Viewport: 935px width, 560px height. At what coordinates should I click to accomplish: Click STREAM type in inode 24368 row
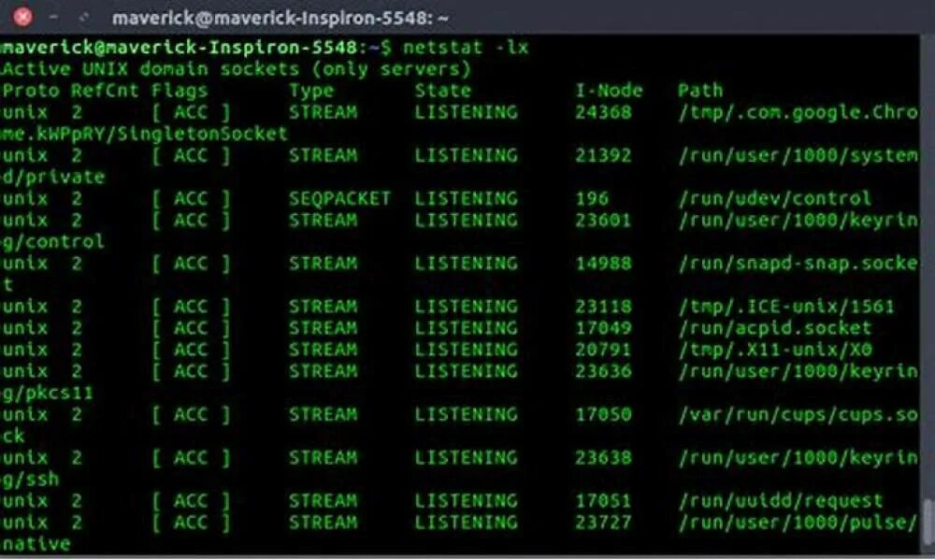tap(324, 112)
